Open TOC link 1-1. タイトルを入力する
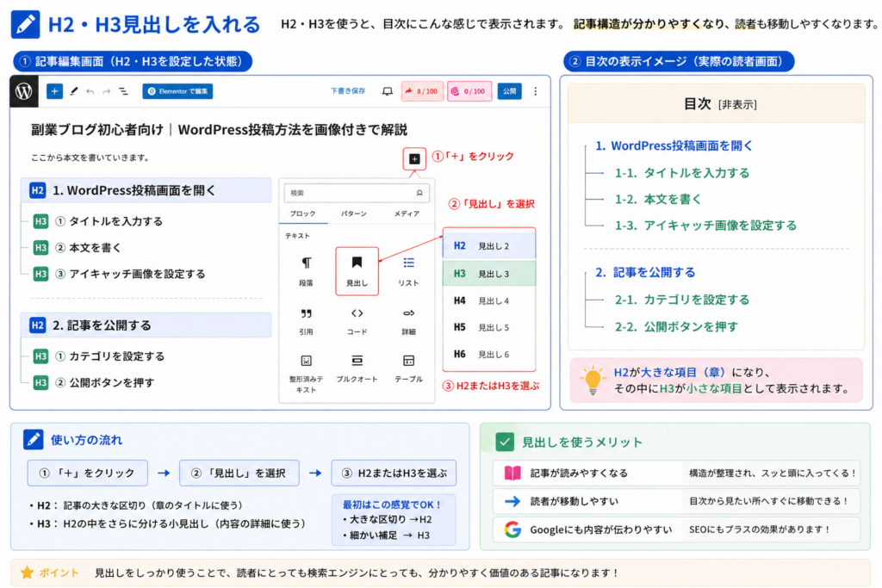 (682, 172)
